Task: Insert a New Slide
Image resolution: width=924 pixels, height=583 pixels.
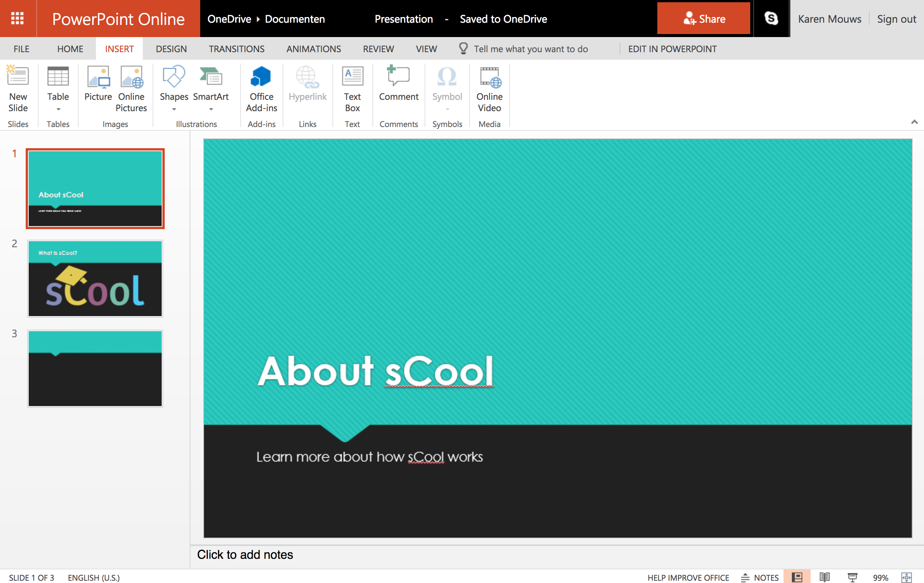Action: (18, 89)
